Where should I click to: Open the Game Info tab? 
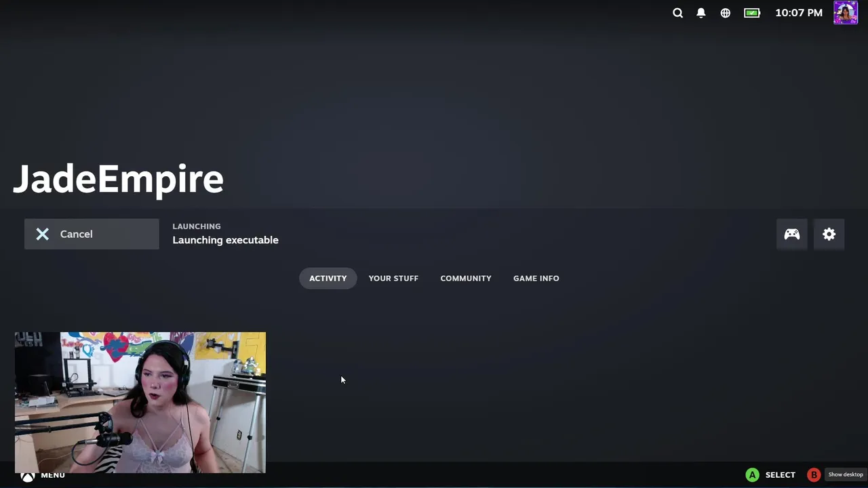pyautogui.click(x=536, y=278)
